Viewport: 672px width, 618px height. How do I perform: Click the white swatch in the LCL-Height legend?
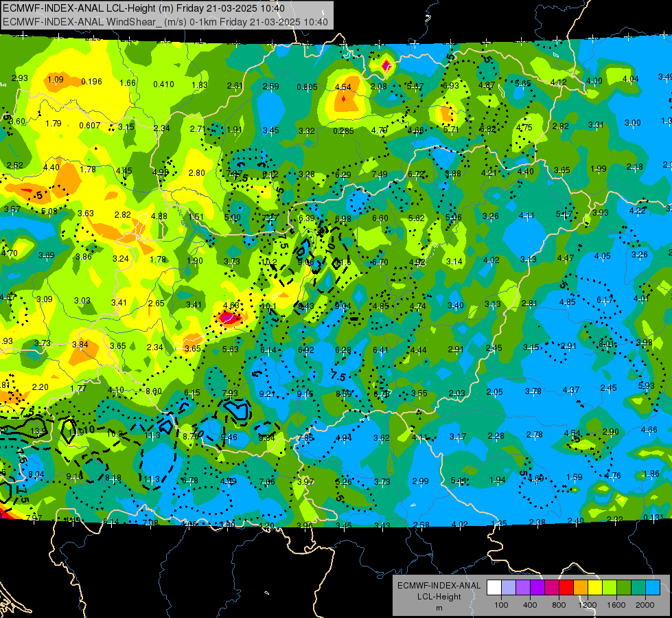click(x=494, y=587)
